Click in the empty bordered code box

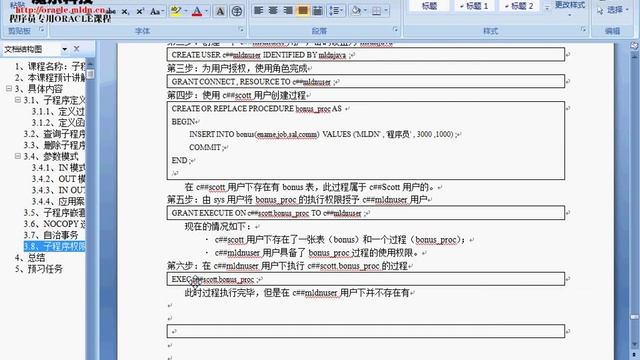(366, 331)
